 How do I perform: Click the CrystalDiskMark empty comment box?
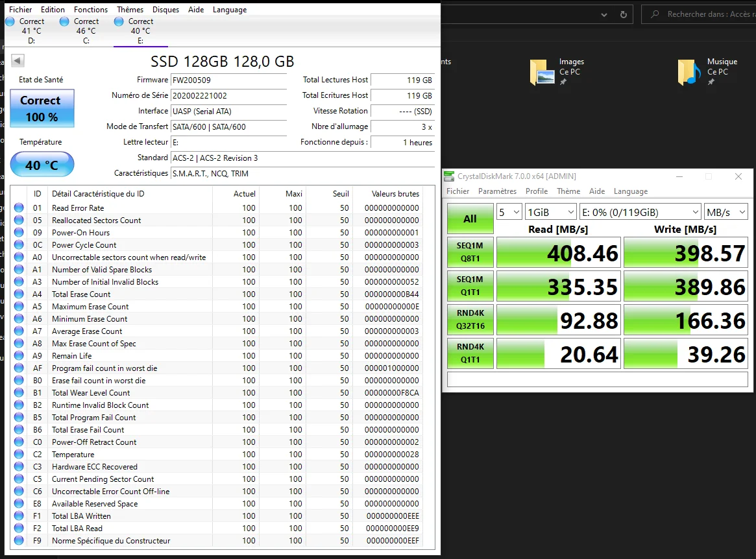click(598, 379)
